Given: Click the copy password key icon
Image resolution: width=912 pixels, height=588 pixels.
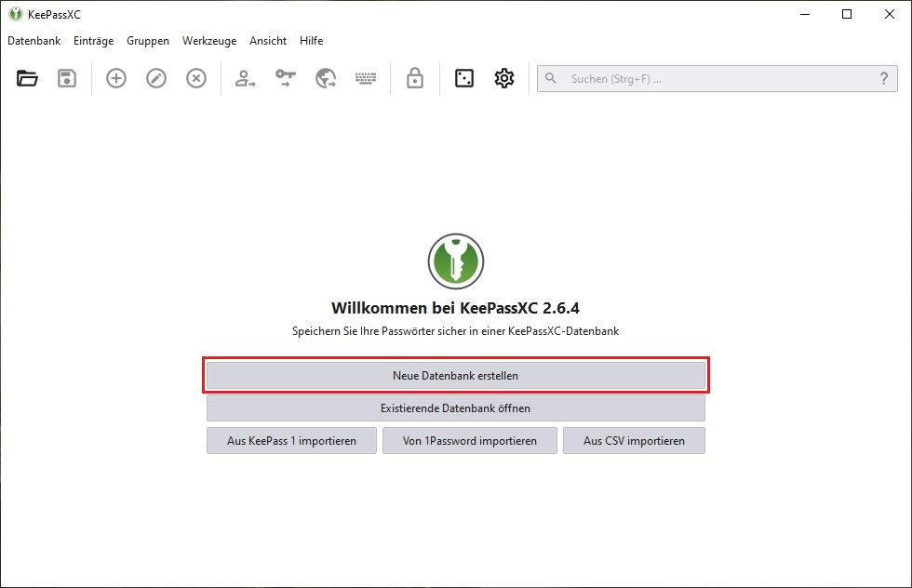Looking at the screenshot, I should [285, 79].
